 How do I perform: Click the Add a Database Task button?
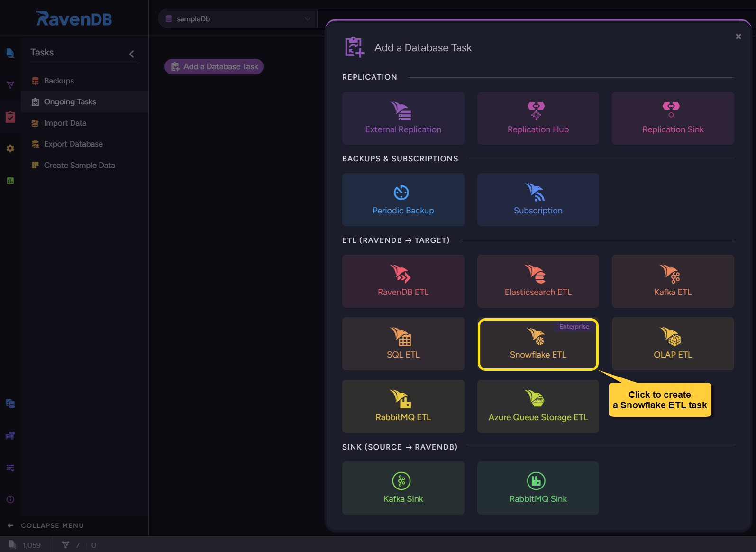(x=214, y=66)
